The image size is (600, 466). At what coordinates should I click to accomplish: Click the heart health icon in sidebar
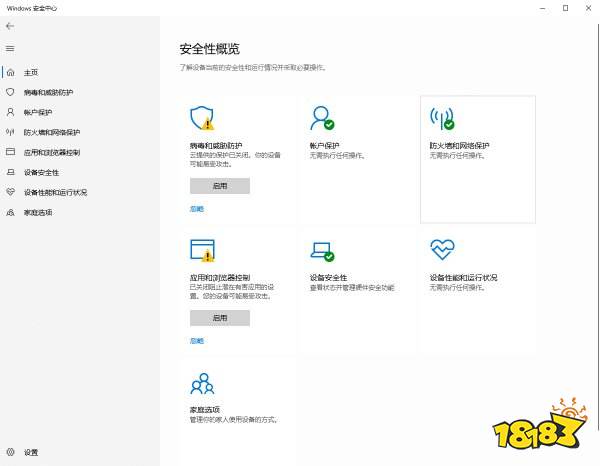click(x=10, y=192)
